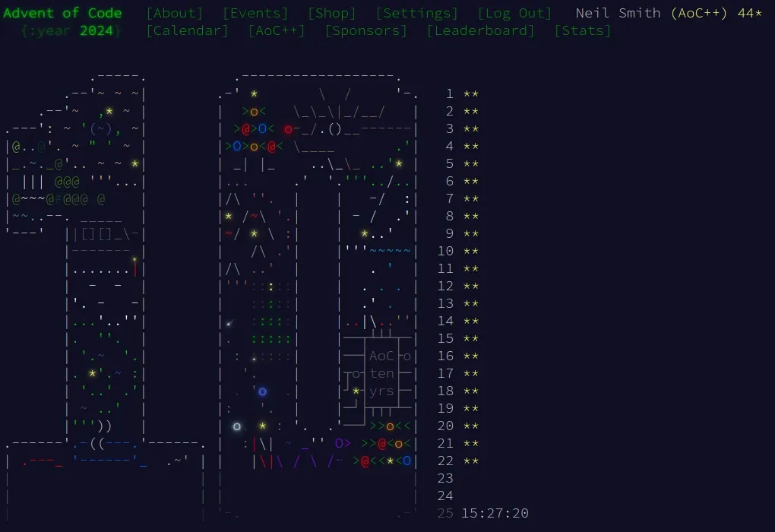775x532 pixels.
Task: Select the gold stars next to day 10
Action: 470,251
